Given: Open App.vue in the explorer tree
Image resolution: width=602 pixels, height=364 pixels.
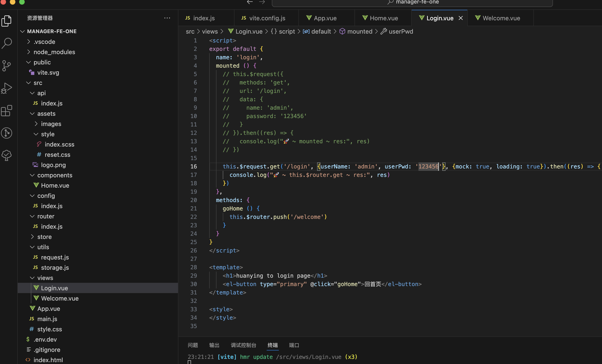Looking at the screenshot, I should click(98, 308).
